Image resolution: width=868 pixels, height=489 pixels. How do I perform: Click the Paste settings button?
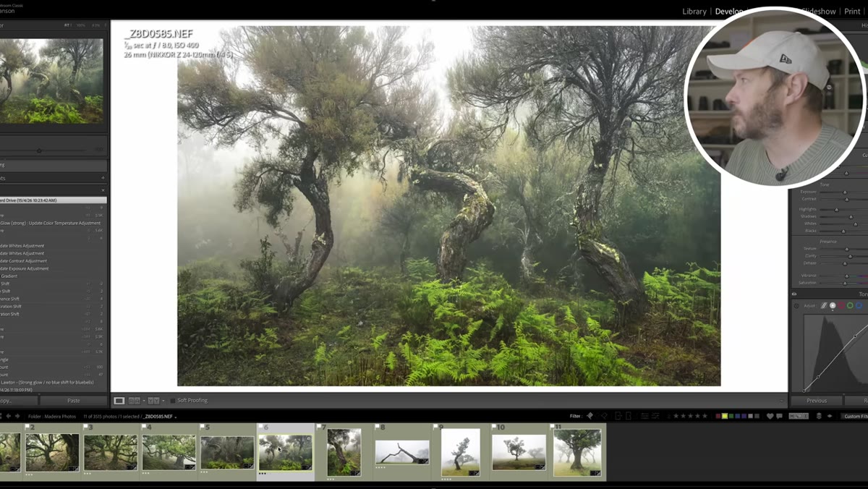click(73, 400)
